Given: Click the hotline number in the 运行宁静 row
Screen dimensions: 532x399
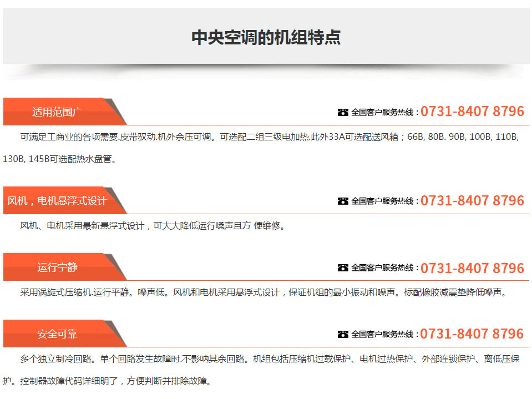Looking at the screenshot, I should tap(472, 268).
